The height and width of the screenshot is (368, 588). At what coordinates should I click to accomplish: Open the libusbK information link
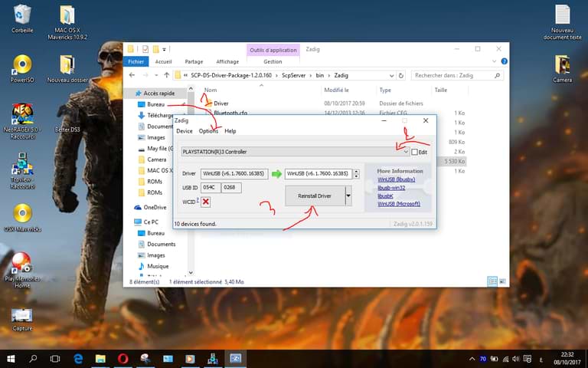pos(386,196)
